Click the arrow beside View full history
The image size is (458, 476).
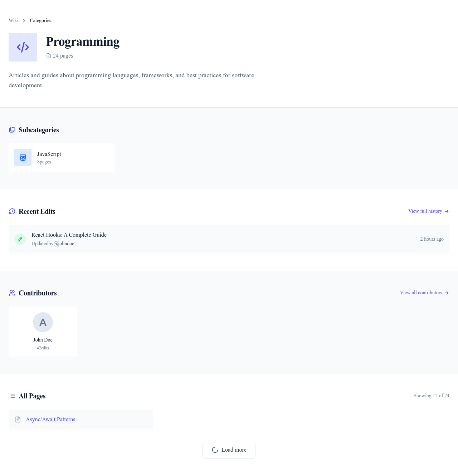pyautogui.click(x=447, y=211)
